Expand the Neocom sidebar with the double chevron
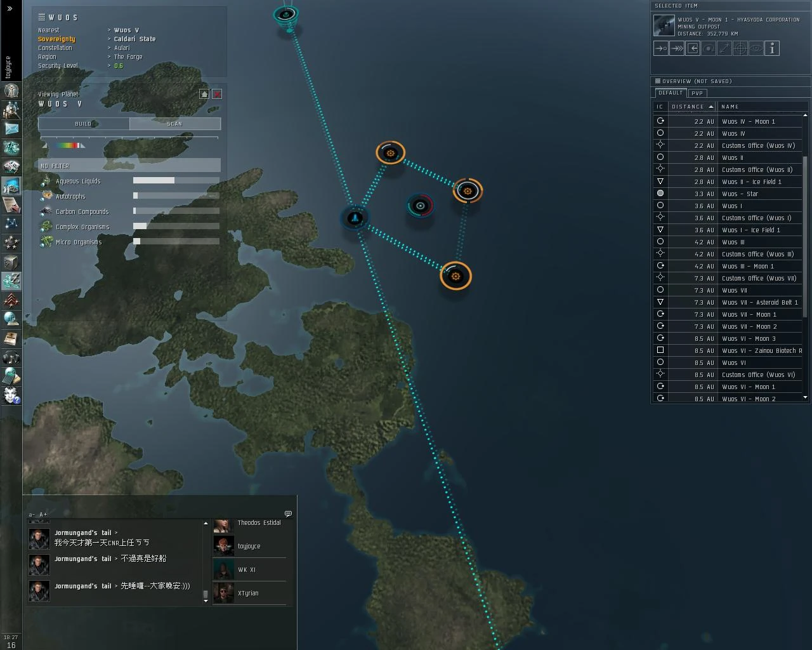812x650 pixels. coord(10,9)
